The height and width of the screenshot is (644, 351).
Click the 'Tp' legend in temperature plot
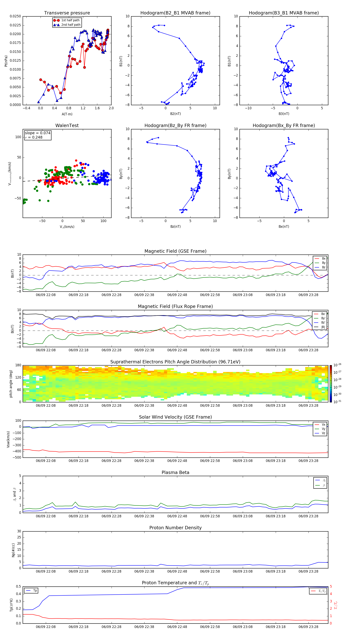(31, 591)
